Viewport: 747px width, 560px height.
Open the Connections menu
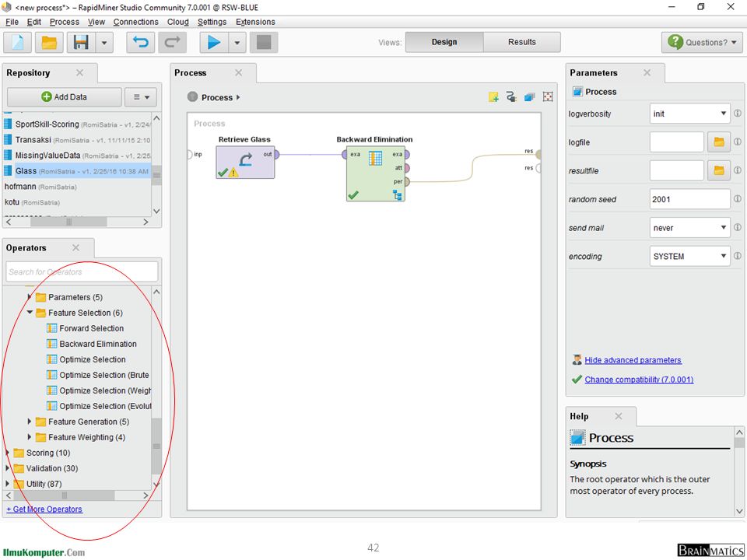tap(135, 22)
